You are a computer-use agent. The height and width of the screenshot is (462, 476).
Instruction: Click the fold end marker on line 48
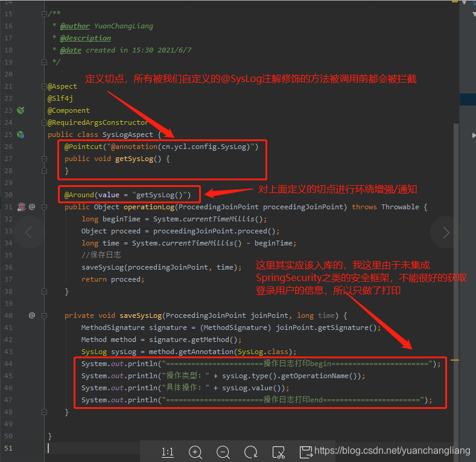pyautogui.click(x=44, y=412)
